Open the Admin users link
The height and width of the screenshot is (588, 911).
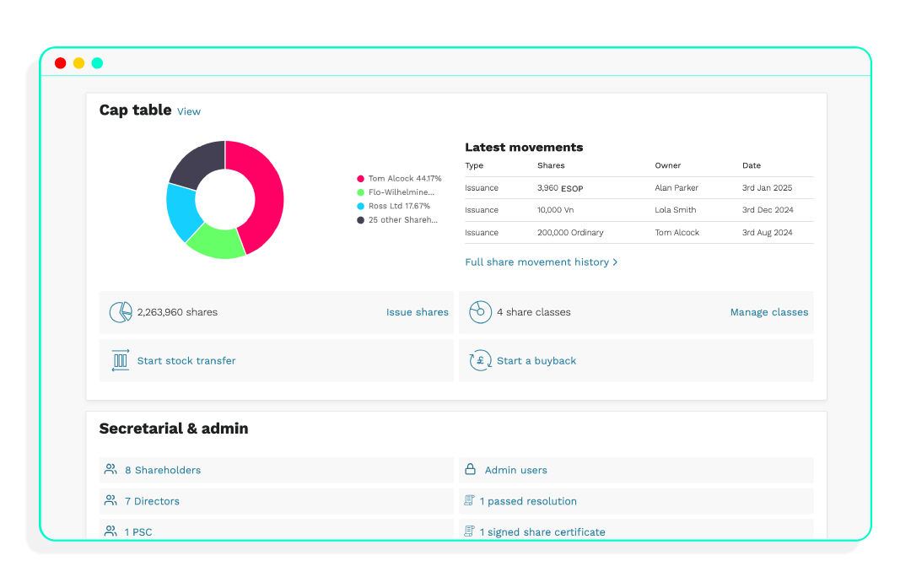(516, 470)
